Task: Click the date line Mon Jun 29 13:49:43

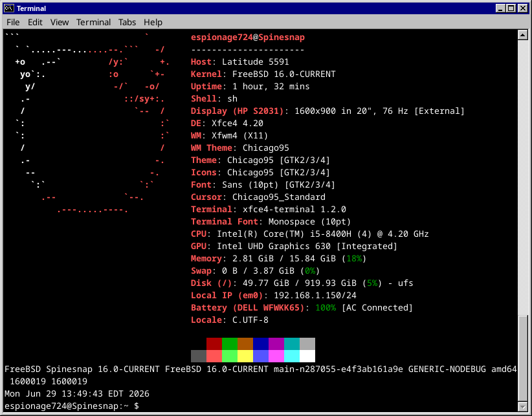Action: click(x=76, y=393)
